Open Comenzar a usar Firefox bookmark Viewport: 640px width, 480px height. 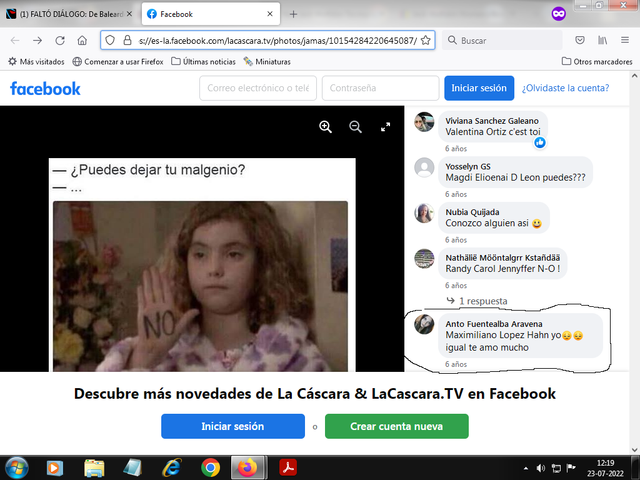point(118,62)
